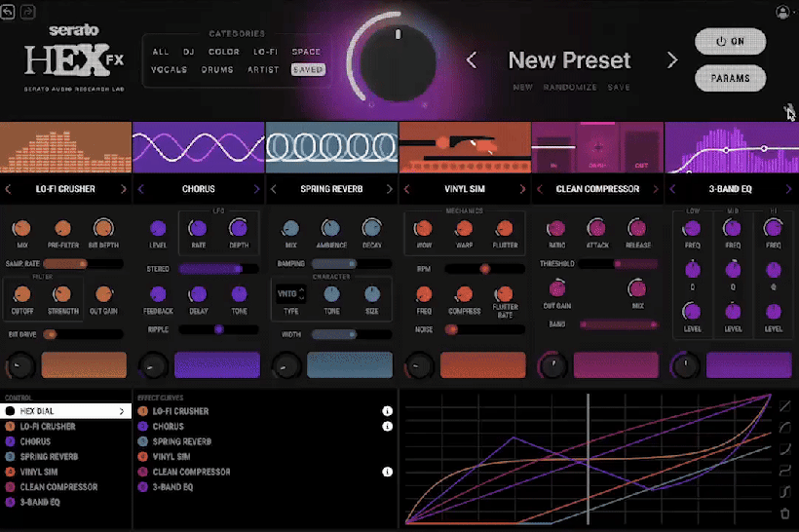Click the Vinyl Sim RPM slider

(x=484, y=269)
